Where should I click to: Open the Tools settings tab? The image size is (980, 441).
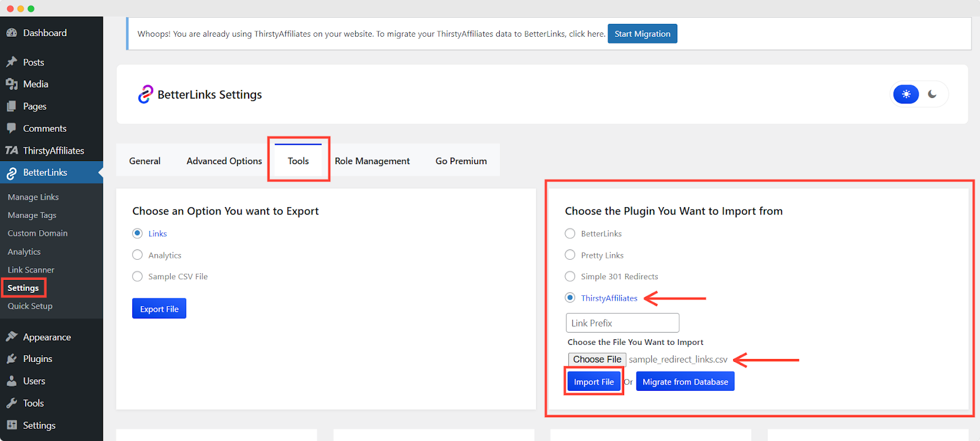point(298,160)
